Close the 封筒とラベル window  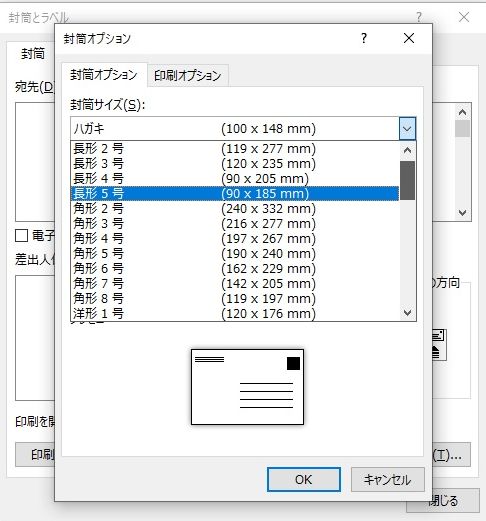(x=464, y=17)
